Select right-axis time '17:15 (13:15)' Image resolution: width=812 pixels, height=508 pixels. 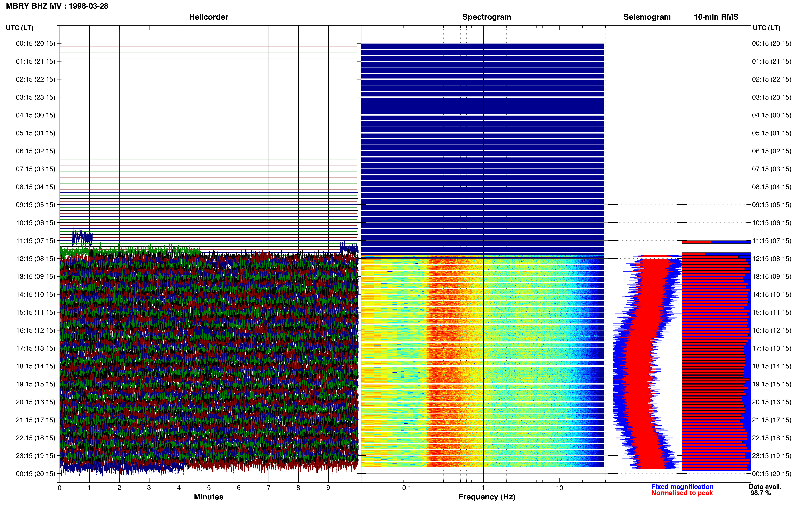pos(772,348)
